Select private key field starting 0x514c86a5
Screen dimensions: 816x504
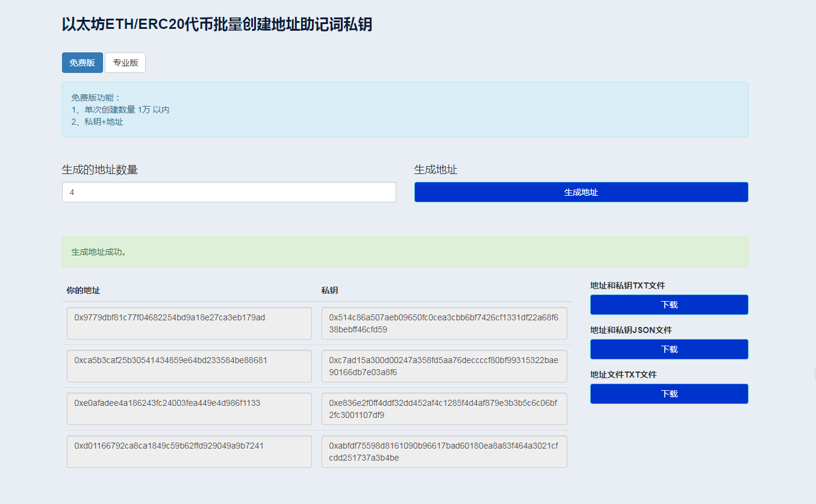pyautogui.click(x=444, y=323)
